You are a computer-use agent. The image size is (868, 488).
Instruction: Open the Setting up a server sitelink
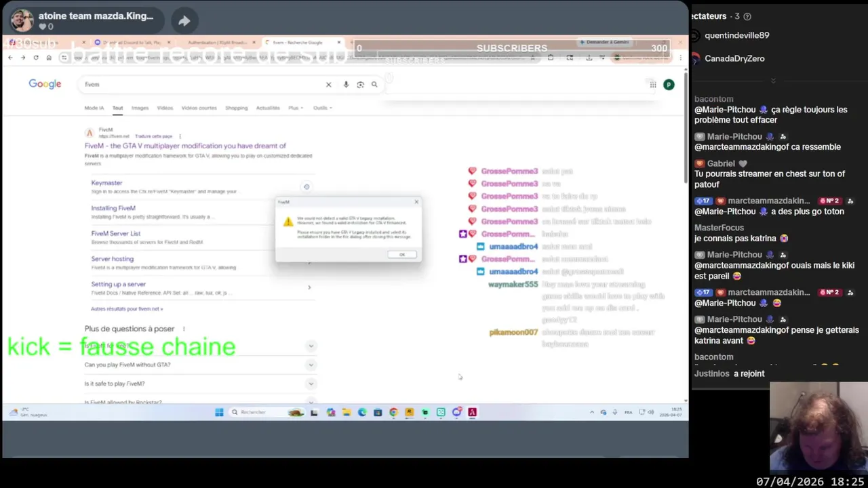119,284
